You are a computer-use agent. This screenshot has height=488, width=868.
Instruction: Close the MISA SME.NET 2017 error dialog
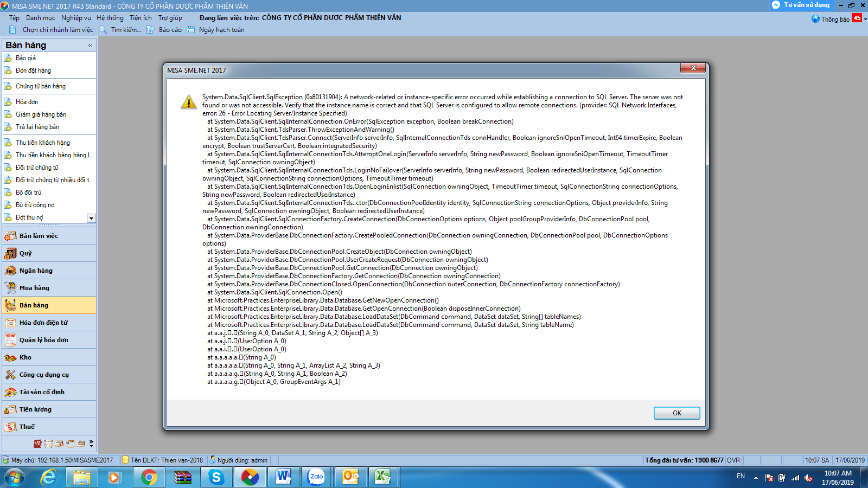(x=693, y=68)
